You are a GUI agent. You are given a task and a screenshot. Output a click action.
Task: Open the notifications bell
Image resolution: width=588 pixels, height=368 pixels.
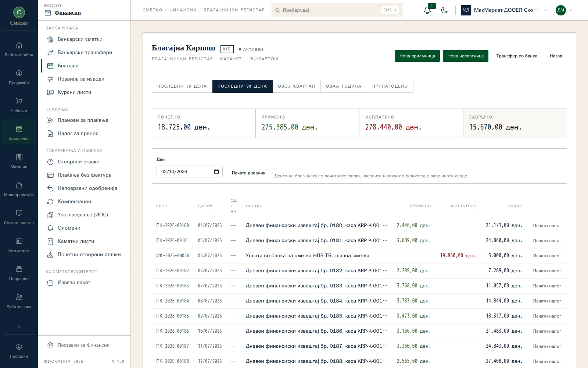(x=427, y=10)
